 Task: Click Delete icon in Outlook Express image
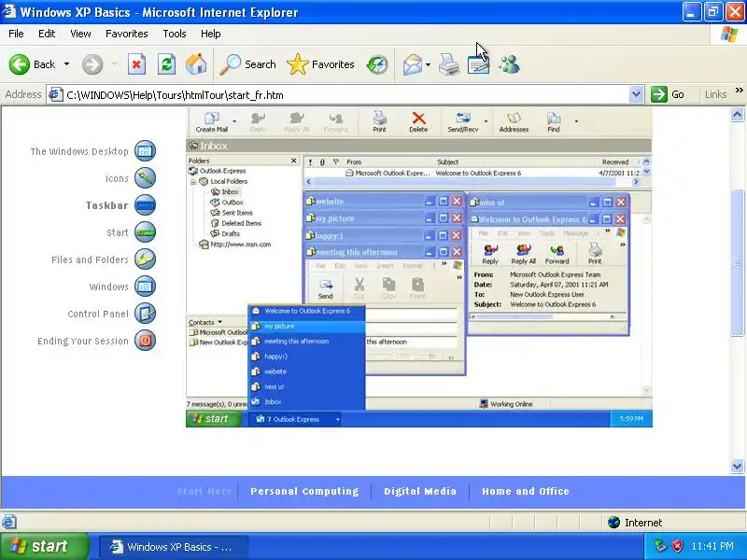point(418,122)
